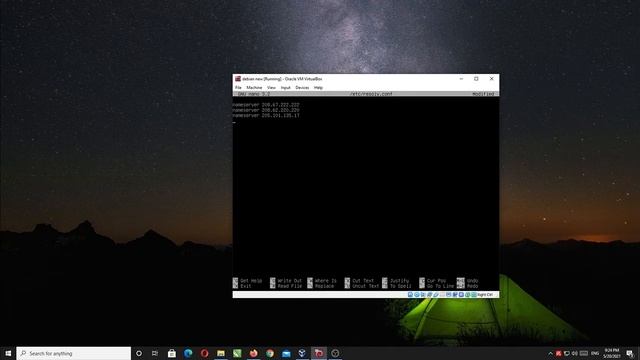This screenshot has height=360, width=640.
Task: Click the ENG language indicator
Action: tap(595, 353)
